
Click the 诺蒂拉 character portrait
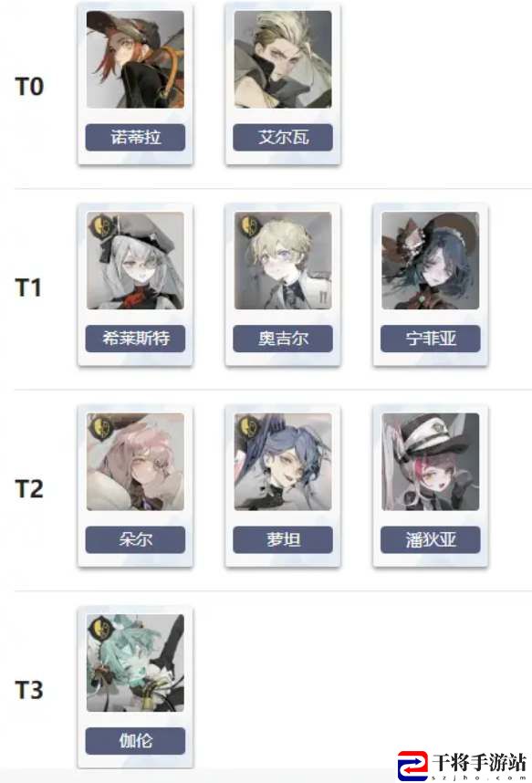click(135, 59)
